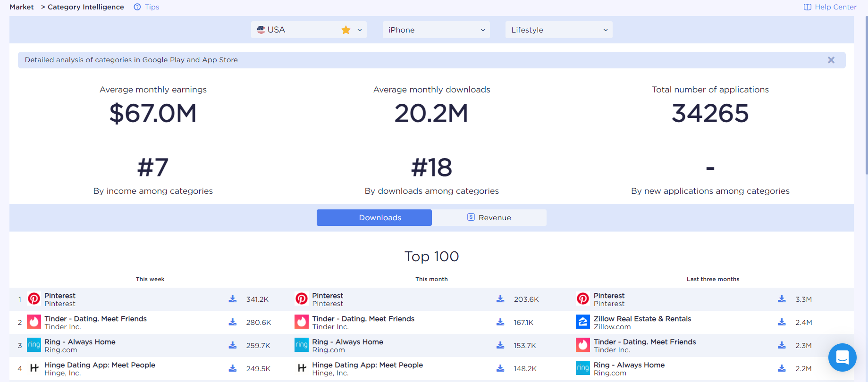Viewport: 868px width, 382px height.
Task: Click download icon next to 203.6K
Action: tap(500, 299)
